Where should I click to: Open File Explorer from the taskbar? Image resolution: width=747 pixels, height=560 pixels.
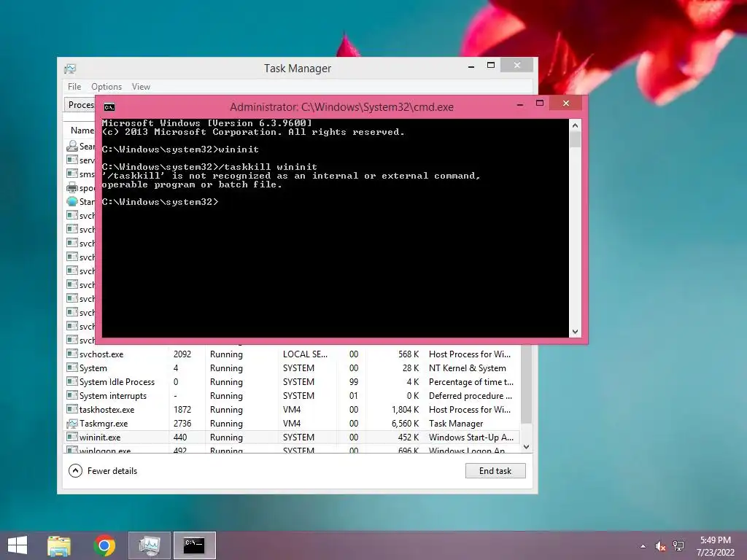[x=59, y=545]
